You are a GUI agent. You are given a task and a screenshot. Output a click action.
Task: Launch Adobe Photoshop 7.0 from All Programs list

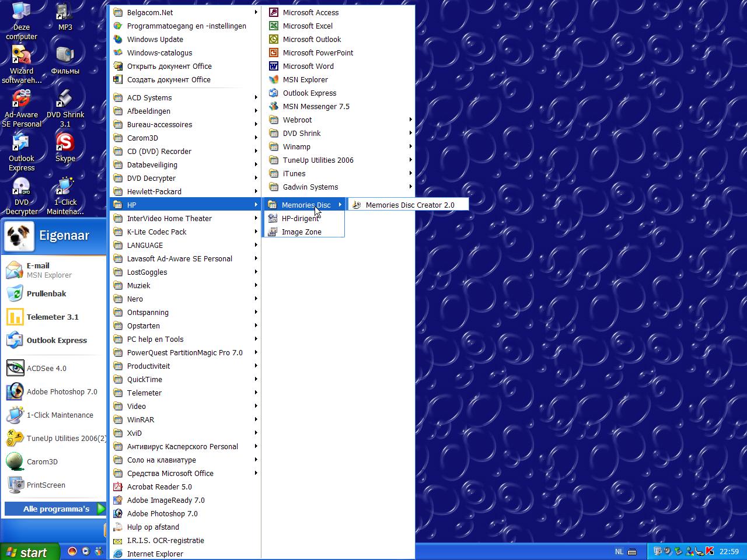[x=185, y=513]
